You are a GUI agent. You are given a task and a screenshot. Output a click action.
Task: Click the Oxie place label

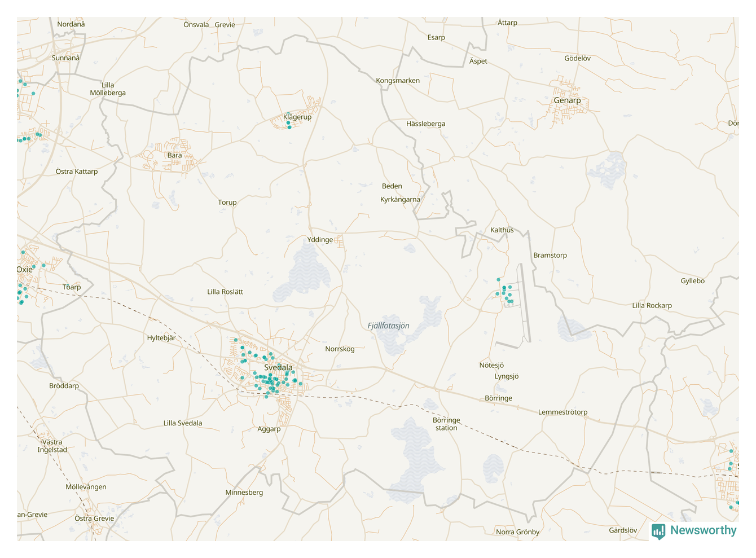(24, 270)
